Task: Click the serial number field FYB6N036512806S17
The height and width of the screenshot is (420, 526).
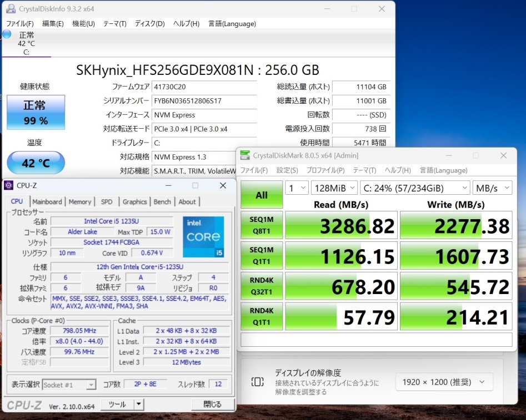Action: click(204, 101)
